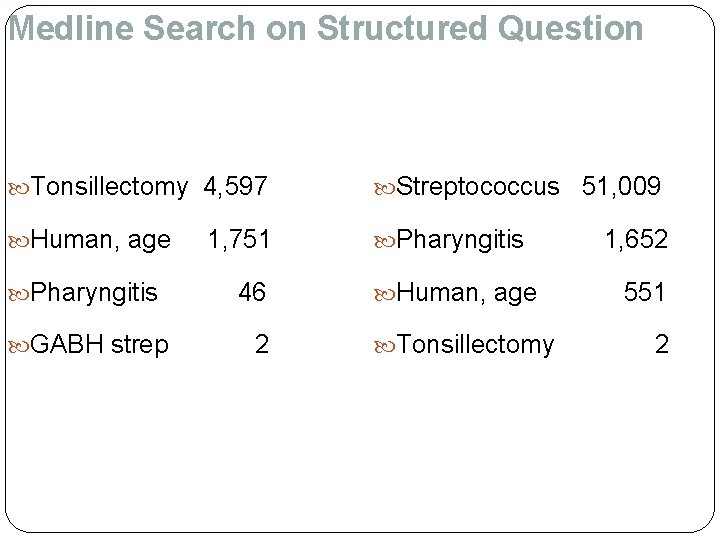720x540 pixels.
Task: Click the bullet icon before Streptococcus
Action: (386, 186)
